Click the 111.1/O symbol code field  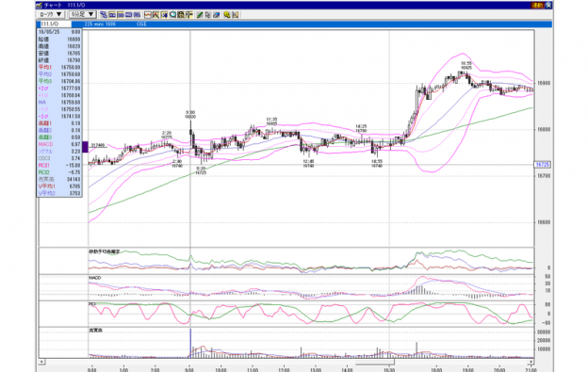pos(54,24)
